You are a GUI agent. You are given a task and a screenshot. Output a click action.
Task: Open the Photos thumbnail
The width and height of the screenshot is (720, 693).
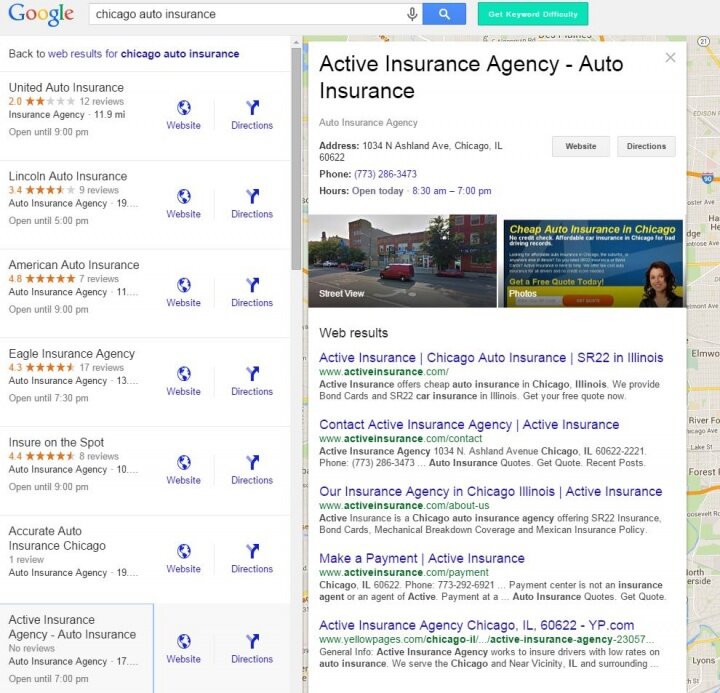click(593, 263)
